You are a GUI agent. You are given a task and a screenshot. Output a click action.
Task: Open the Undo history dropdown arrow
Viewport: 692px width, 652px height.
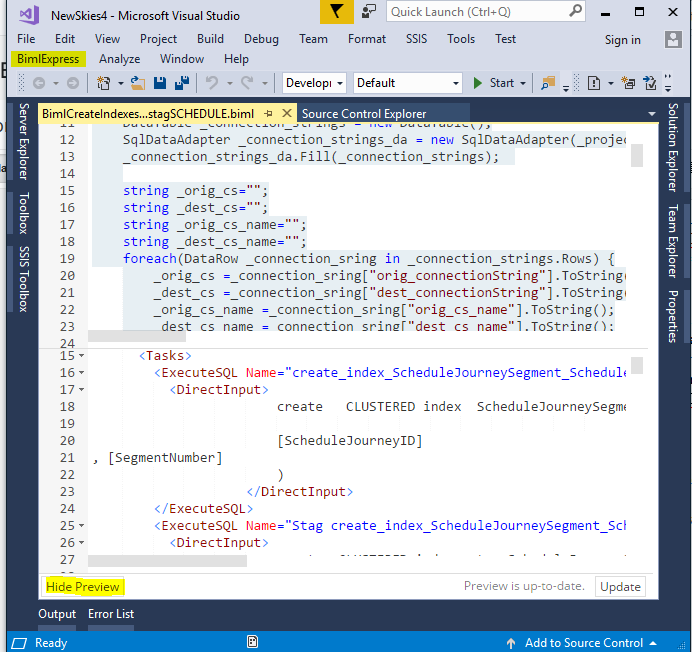tap(229, 83)
